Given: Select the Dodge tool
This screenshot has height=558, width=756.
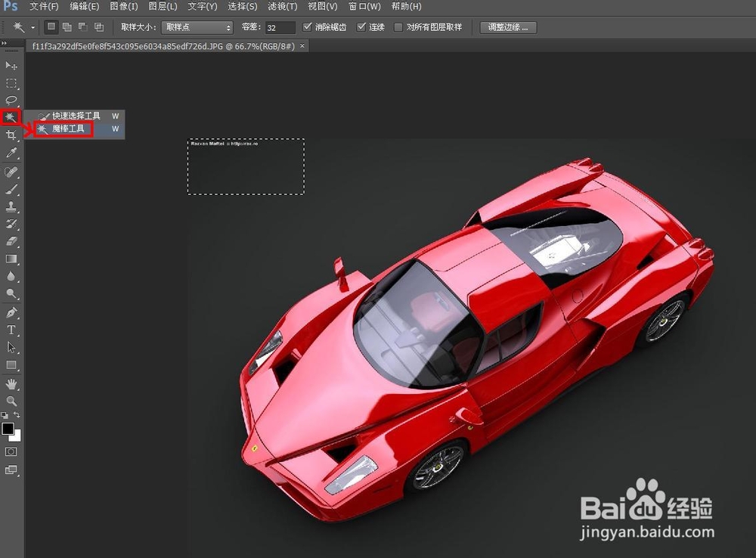Looking at the screenshot, I should click(x=11, y=293).
